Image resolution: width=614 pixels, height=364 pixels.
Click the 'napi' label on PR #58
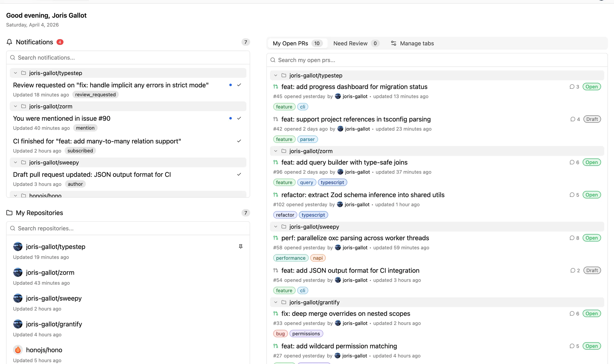point(318,258)
